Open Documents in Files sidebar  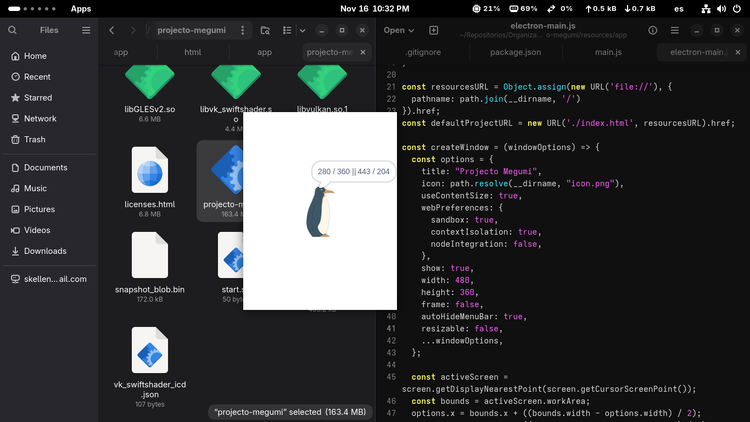click(49, 167)
